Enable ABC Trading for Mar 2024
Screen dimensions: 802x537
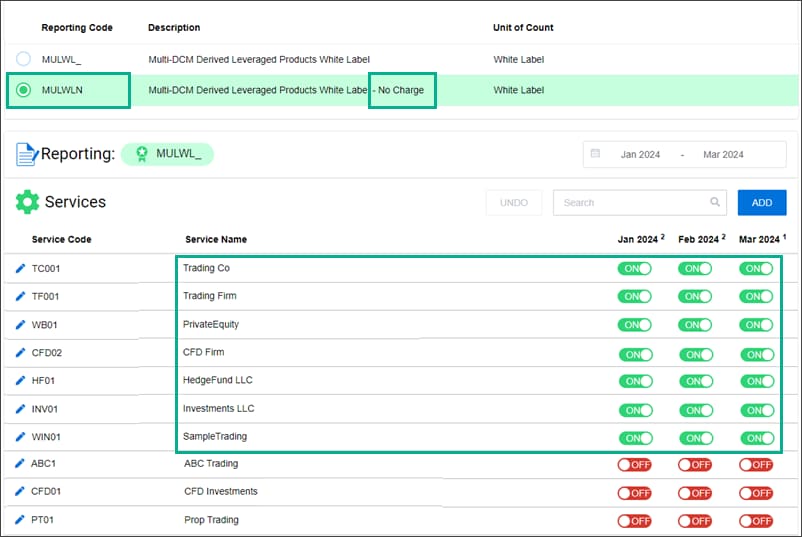coord(756,464)
